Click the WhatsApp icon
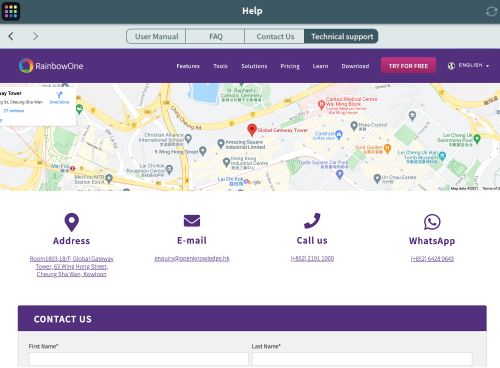 point(432,222)
